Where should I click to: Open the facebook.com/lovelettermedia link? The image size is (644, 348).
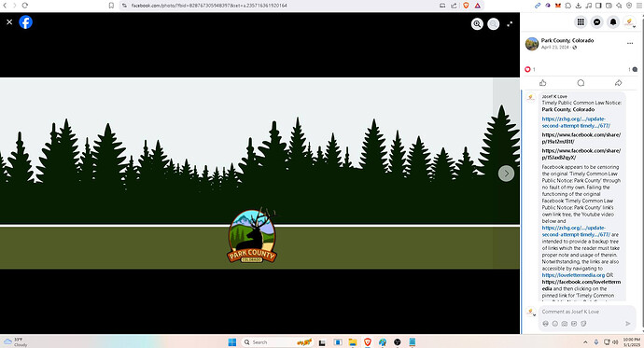(x=581, y=285)
